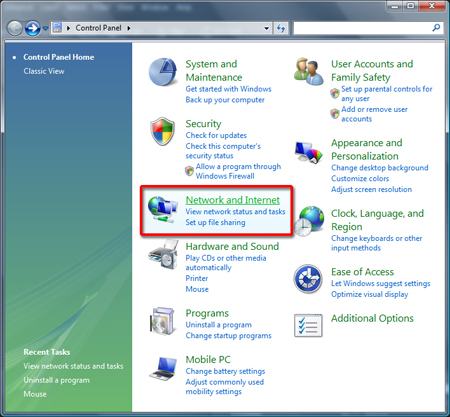Expand the arrow before Control Panel breadcrumb

[68, 28]
